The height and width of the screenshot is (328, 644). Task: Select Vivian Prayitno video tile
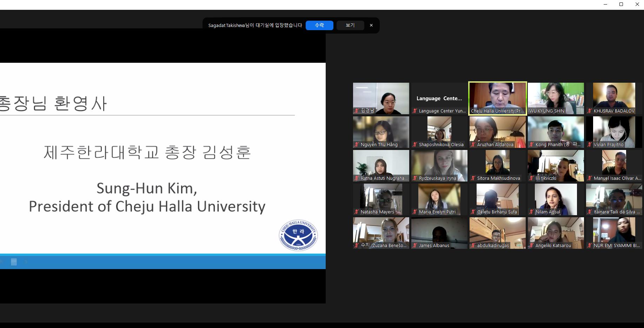[x=614, y=132]
